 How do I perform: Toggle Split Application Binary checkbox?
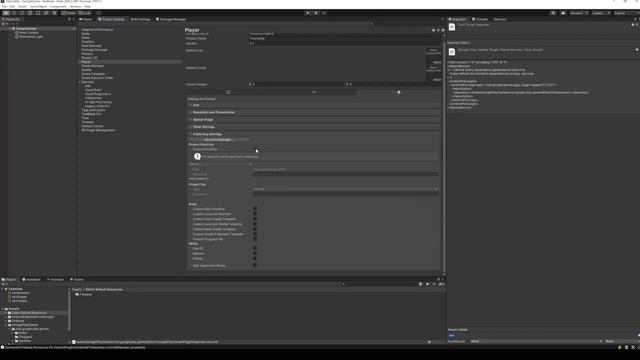point(255,265)
